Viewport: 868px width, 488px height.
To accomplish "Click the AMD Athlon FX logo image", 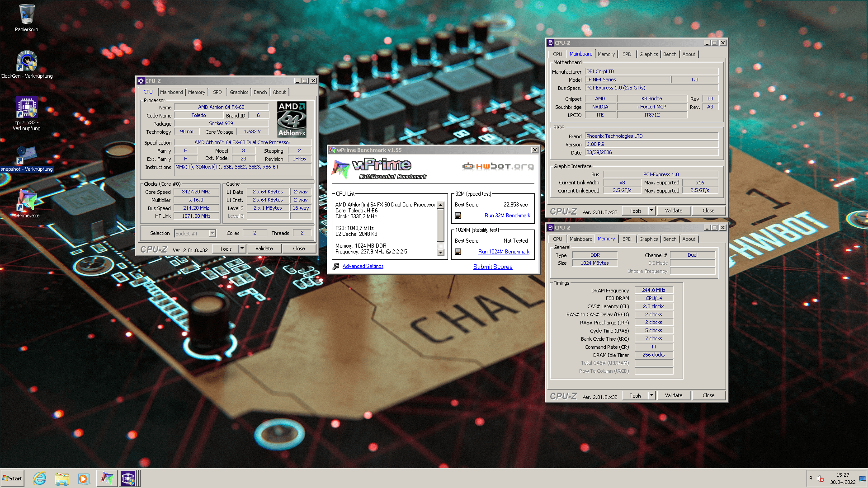I will [x=292, y=119].
